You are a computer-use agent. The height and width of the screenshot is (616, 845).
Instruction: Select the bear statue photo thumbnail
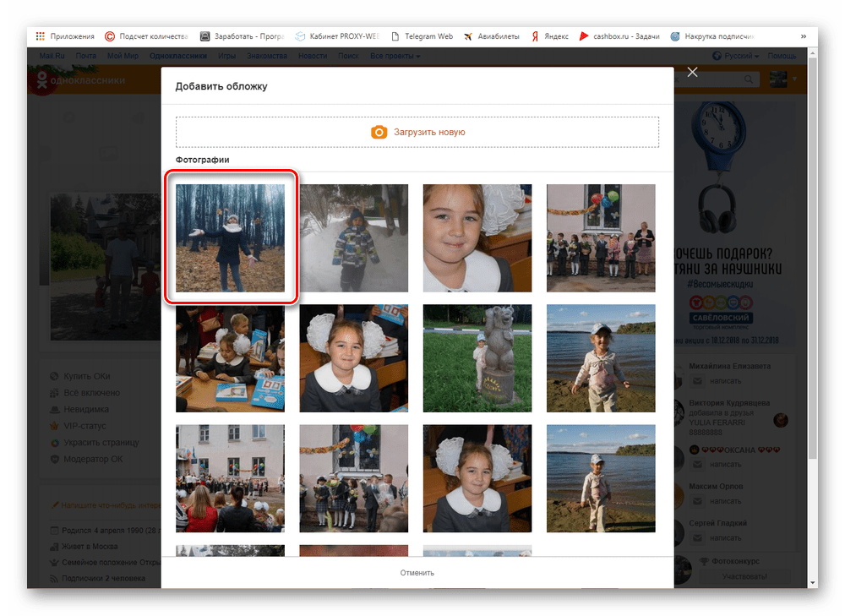pos(477,357)
